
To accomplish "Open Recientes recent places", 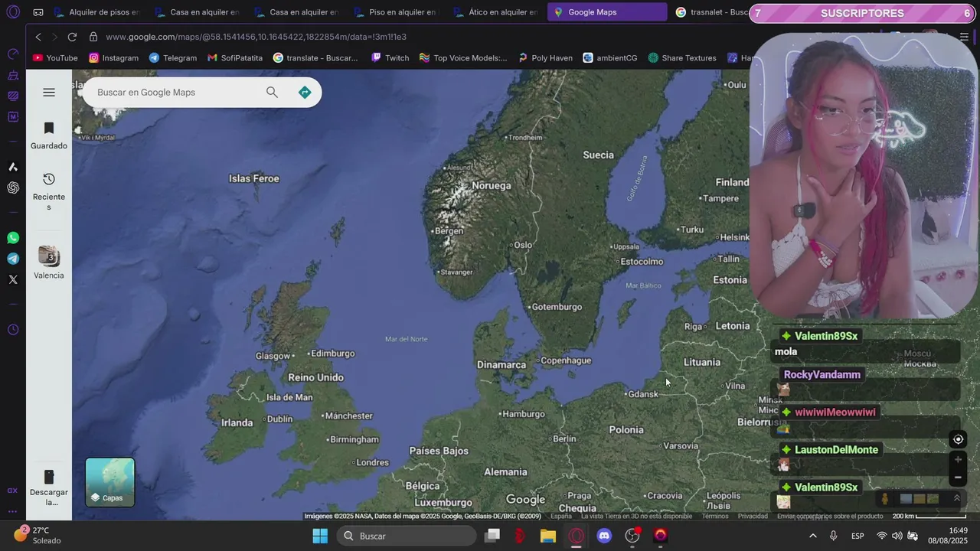I will click(x=49, y=191).
